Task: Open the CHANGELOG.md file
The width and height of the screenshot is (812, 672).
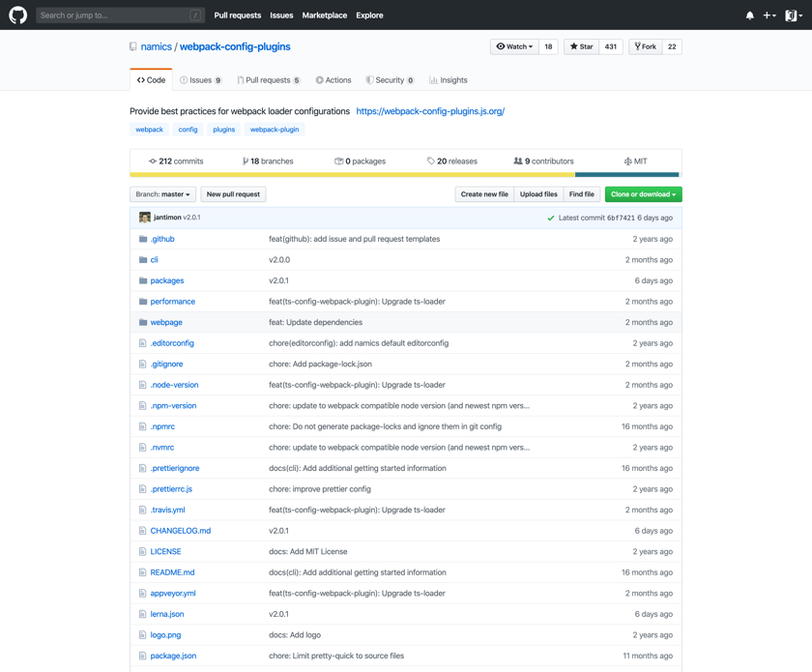Action: (x=181, y=531)
